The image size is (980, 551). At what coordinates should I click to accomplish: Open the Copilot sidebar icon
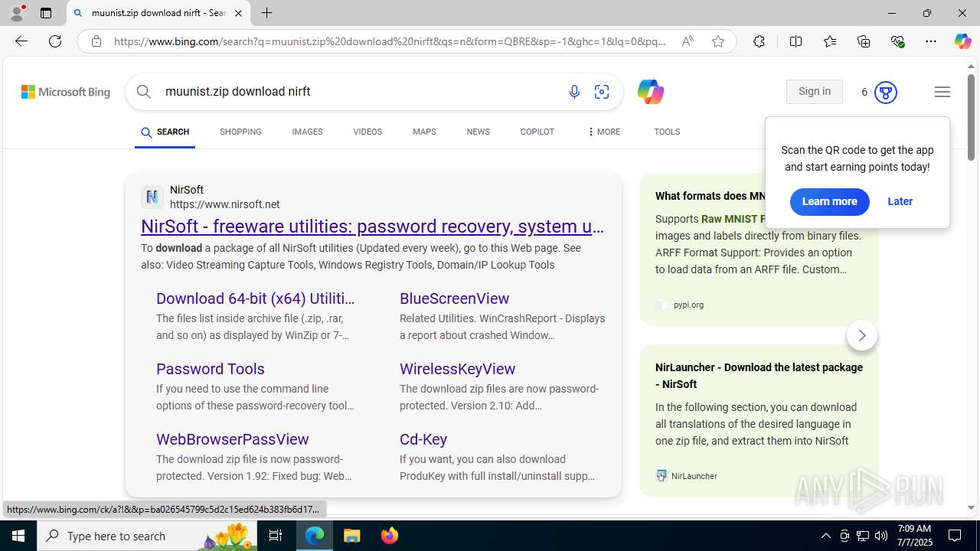click(x=962, y=41)
